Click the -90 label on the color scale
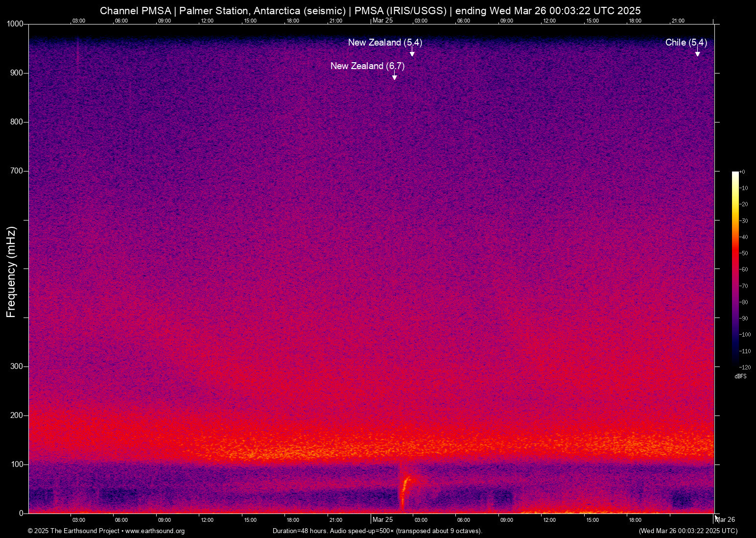The height and width of the screenshot is (538, 756). [744, 318]
